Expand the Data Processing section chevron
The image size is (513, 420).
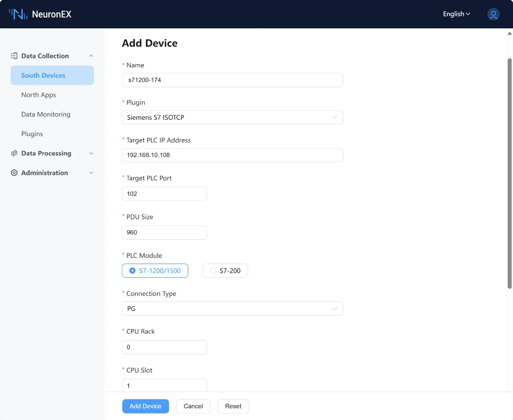pos(91,153)
